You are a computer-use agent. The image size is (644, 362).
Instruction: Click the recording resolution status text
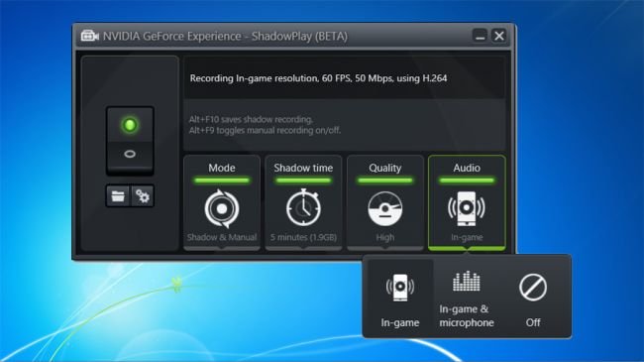[318, 78]
